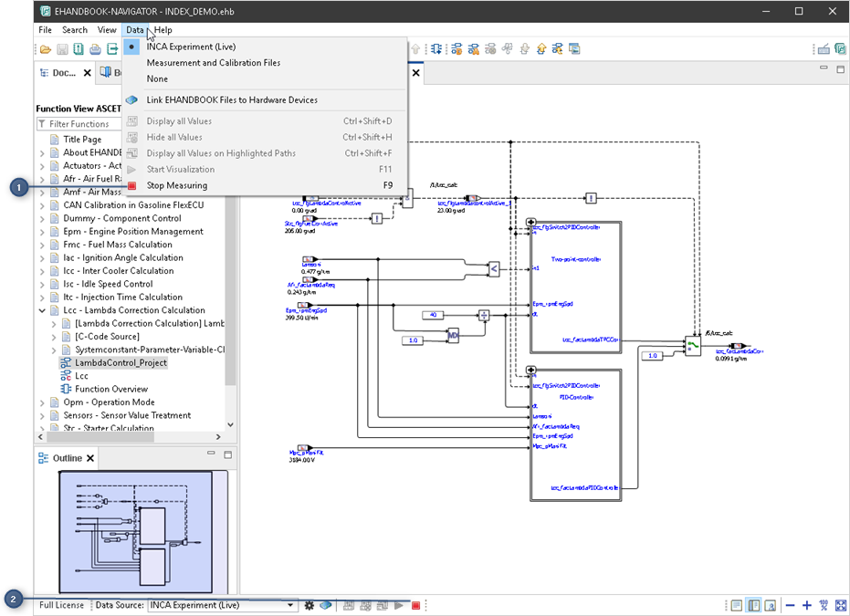Click Link EHANDBOOK Files to Hardware Devices

pos(232,100)
